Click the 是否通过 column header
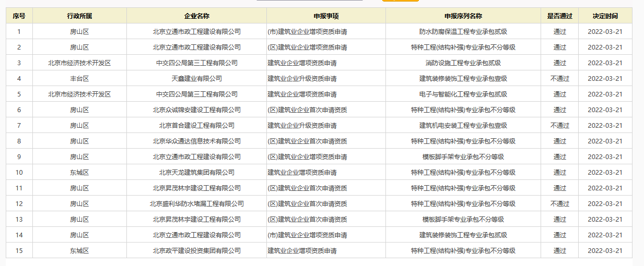The width and height of the screenshot is (644, 266). [560, 16]
